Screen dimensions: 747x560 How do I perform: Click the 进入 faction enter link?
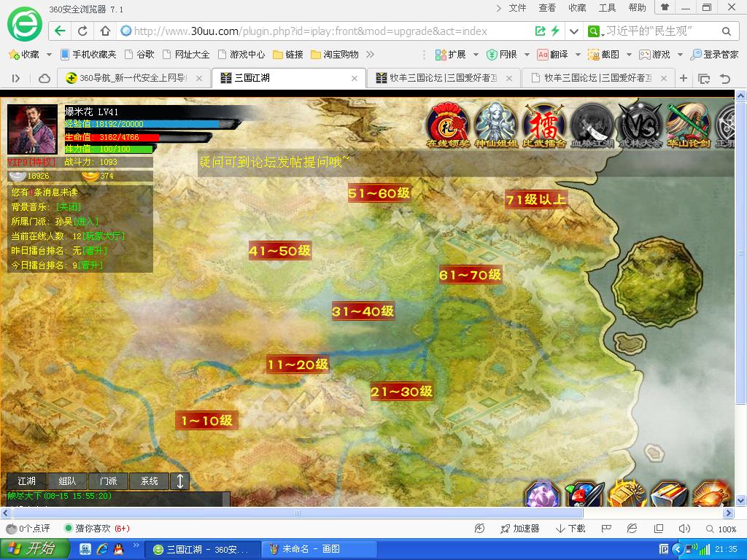(x=86, y=222)
